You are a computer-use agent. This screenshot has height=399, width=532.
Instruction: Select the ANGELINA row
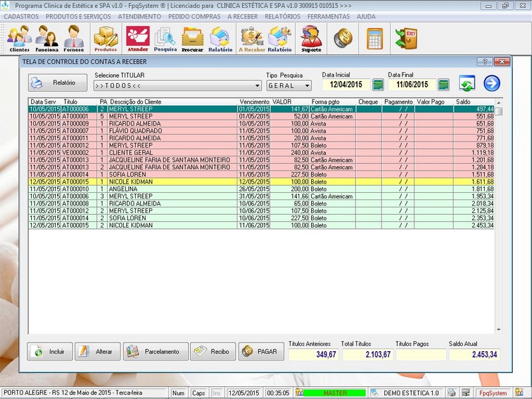tap(261, 189)
